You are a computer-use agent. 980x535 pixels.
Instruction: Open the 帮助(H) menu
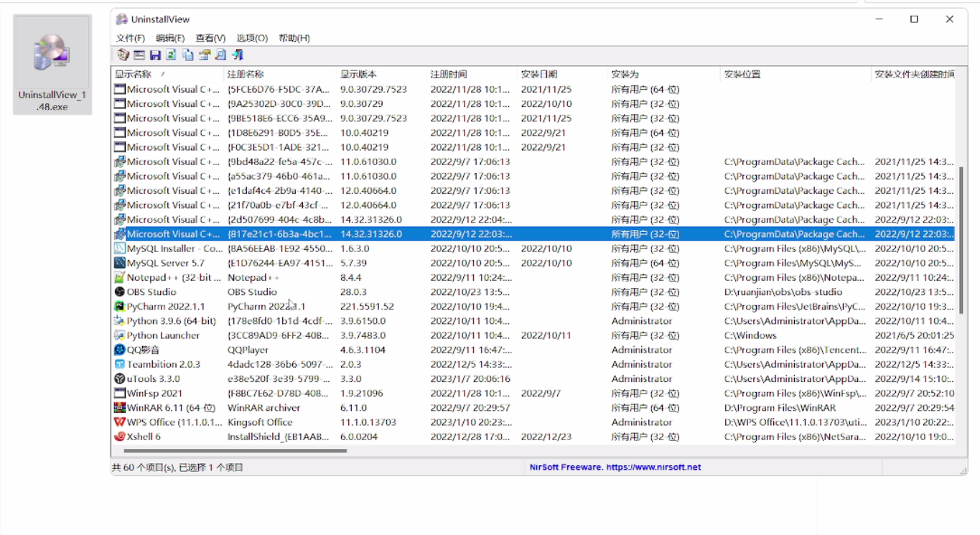coord(294,38)
